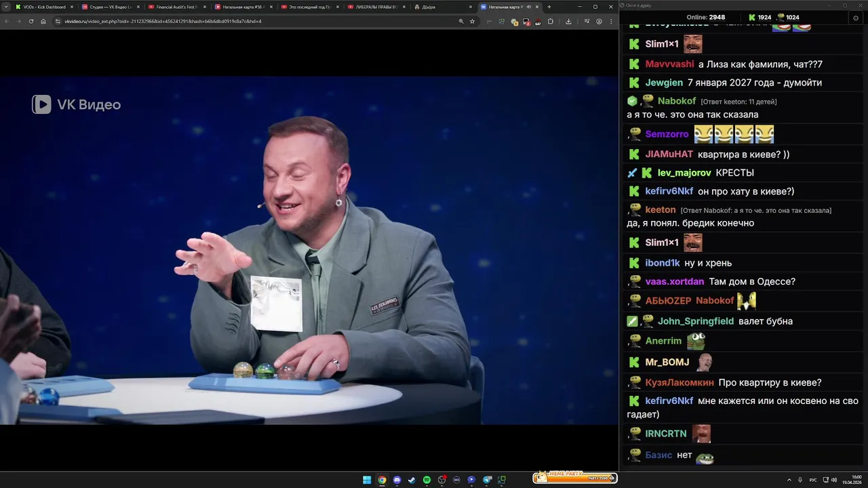
Task: Reload the VK video page
Action: tap(31, 21)
